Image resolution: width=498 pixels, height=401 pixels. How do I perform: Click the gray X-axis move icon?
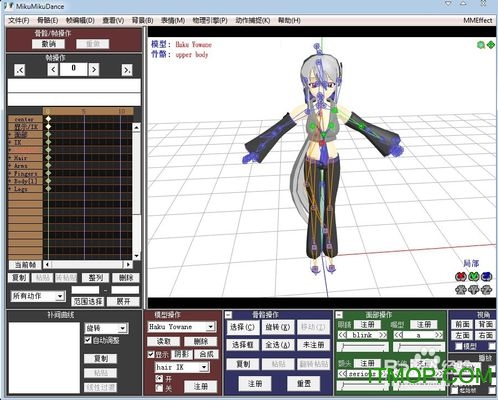(460, 290)
